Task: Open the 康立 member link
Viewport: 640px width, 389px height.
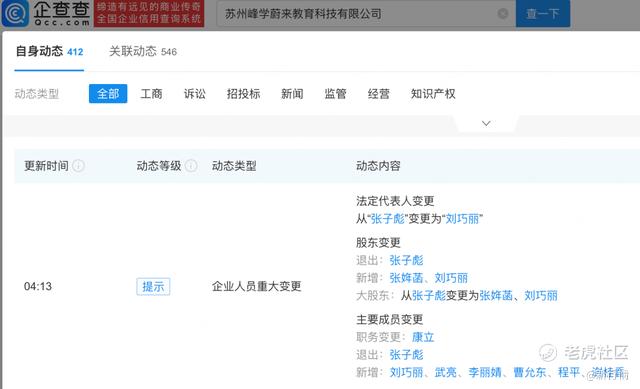Action: (423, 337)
